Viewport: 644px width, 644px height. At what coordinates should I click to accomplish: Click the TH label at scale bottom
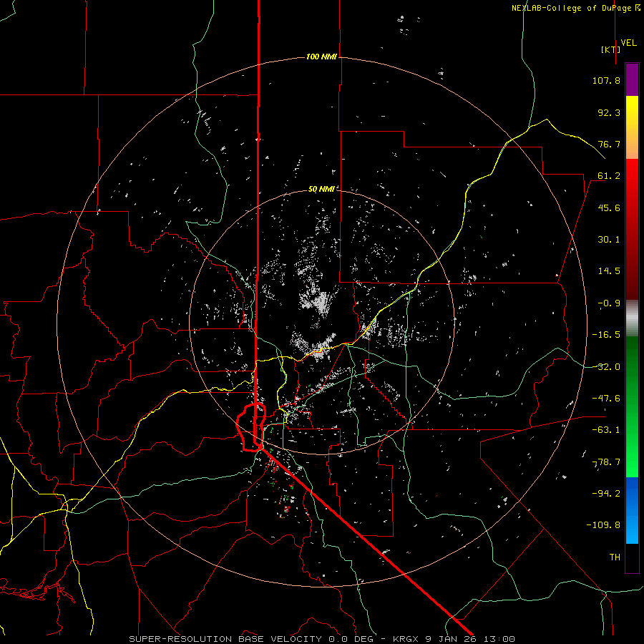coord(615,557)
